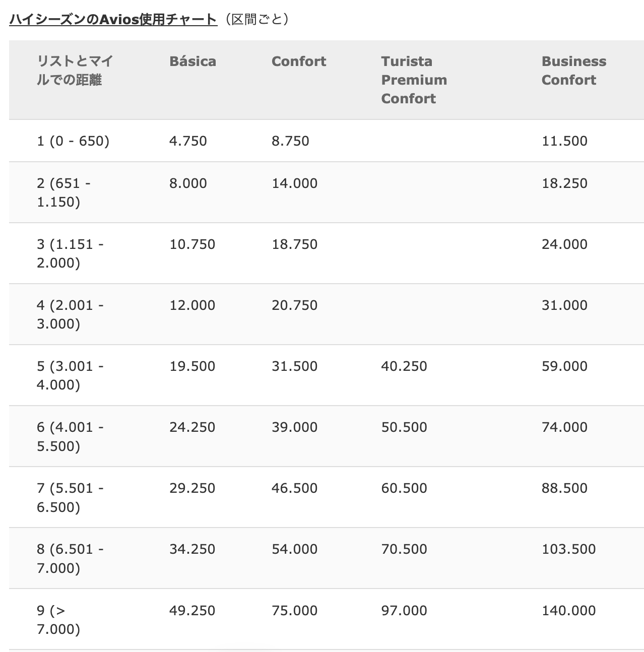Viewport: 644px width, 652px height.
Task: Click the 11.500 Business Confort value
Action: pyautogui.click(x=564, y=141)
